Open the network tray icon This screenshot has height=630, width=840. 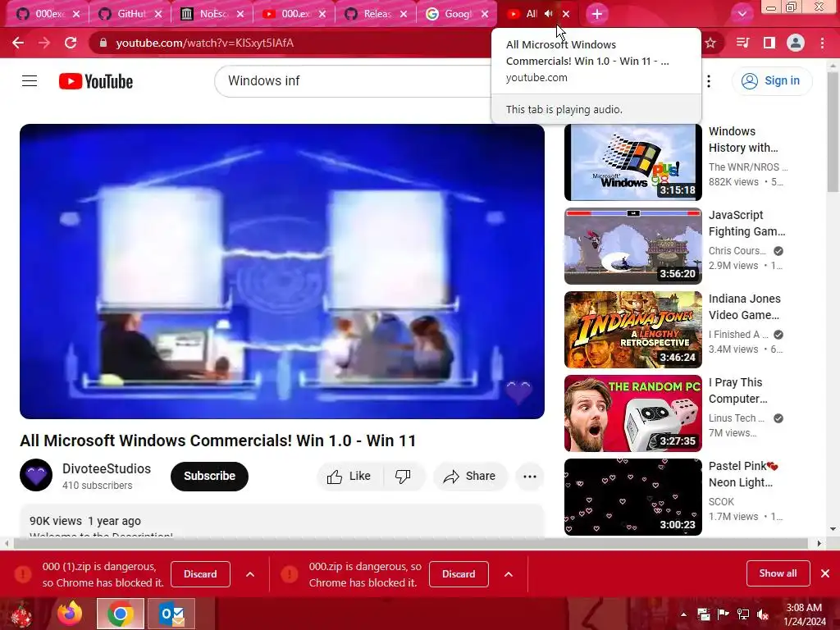coord(743,614)
